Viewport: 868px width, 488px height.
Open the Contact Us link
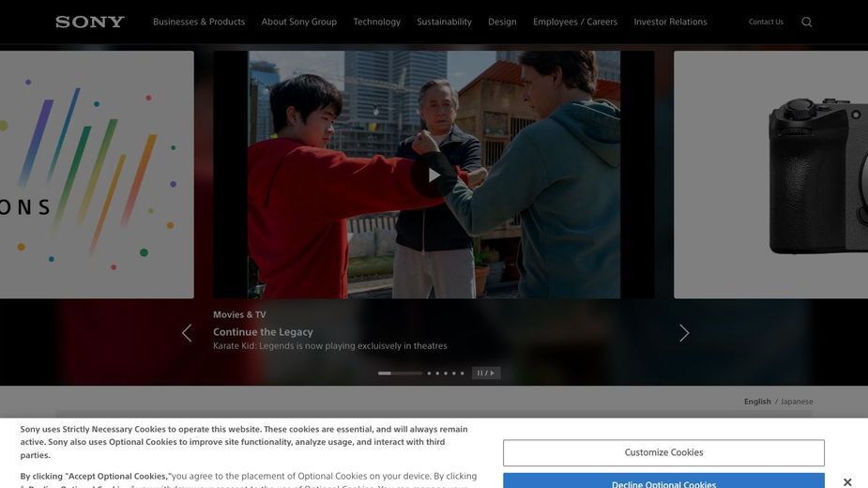click(x=766, y=22)
